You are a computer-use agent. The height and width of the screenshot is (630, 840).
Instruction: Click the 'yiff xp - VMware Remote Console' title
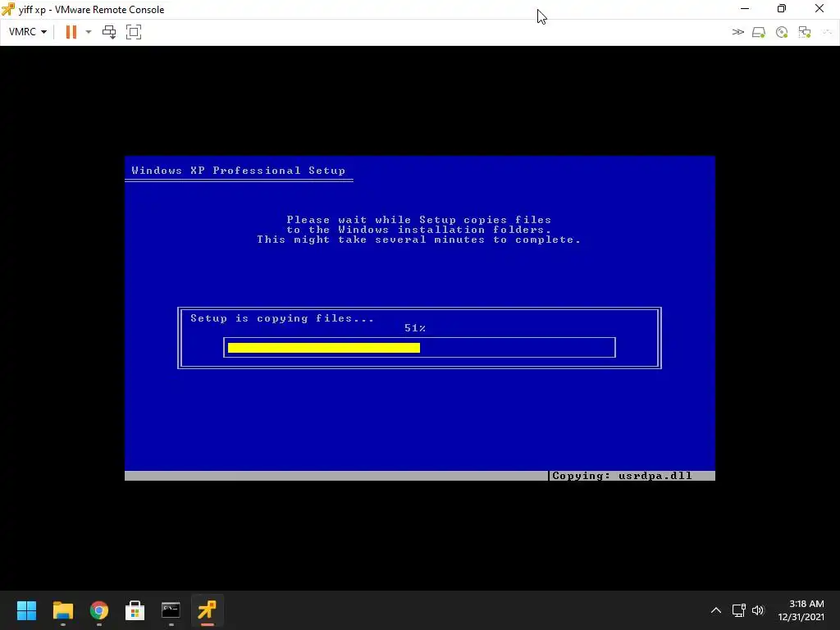[x=91, y=10]
